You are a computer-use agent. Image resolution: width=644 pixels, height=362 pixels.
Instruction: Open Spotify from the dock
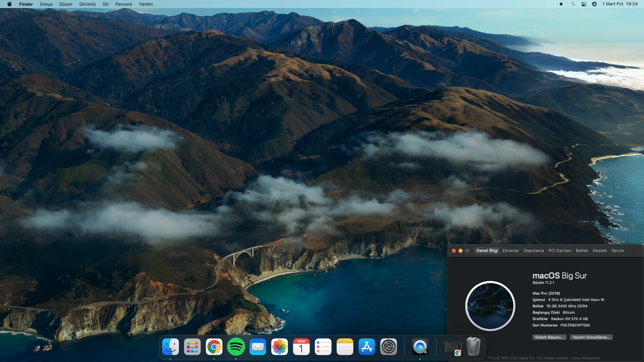point(236,347)
